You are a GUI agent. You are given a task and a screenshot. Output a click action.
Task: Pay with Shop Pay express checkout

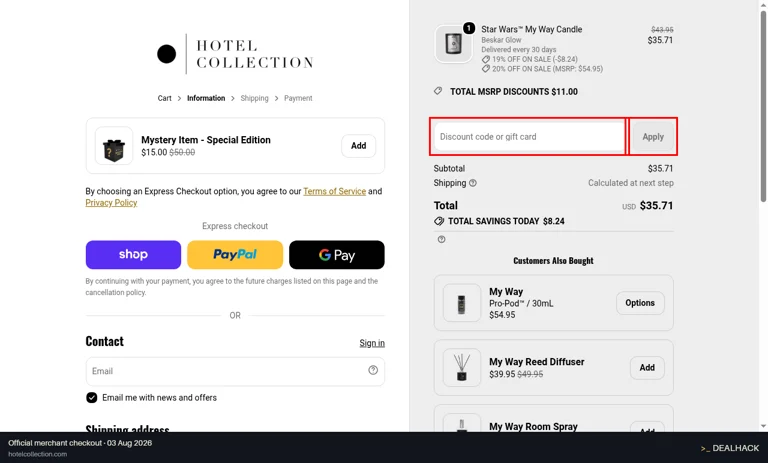(x=133, y=255)
